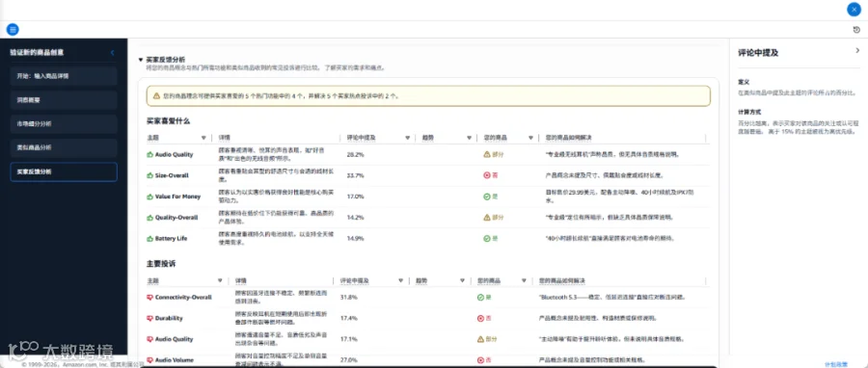
Task: Open 评论中提及 column filter in likes table
Action: 407,138
